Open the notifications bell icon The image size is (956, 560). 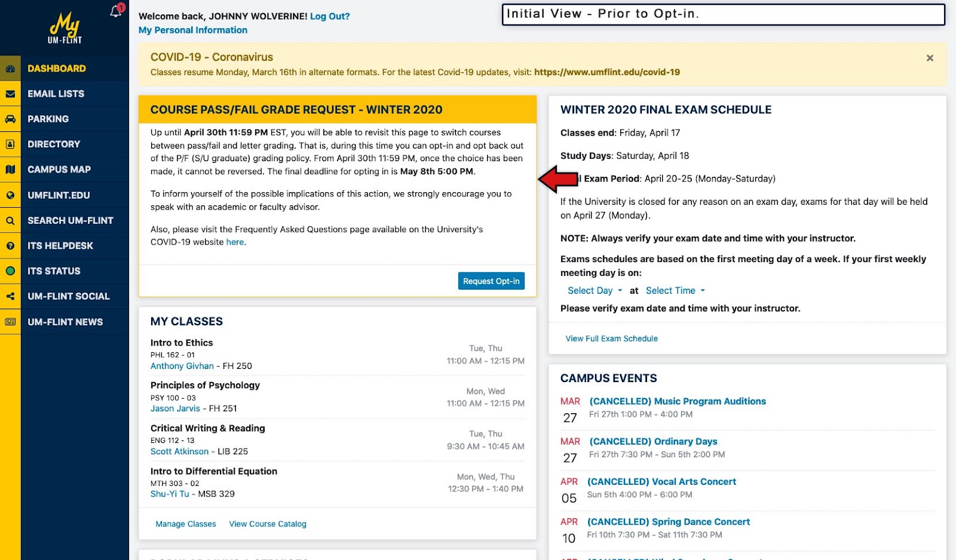pos(117,11)
